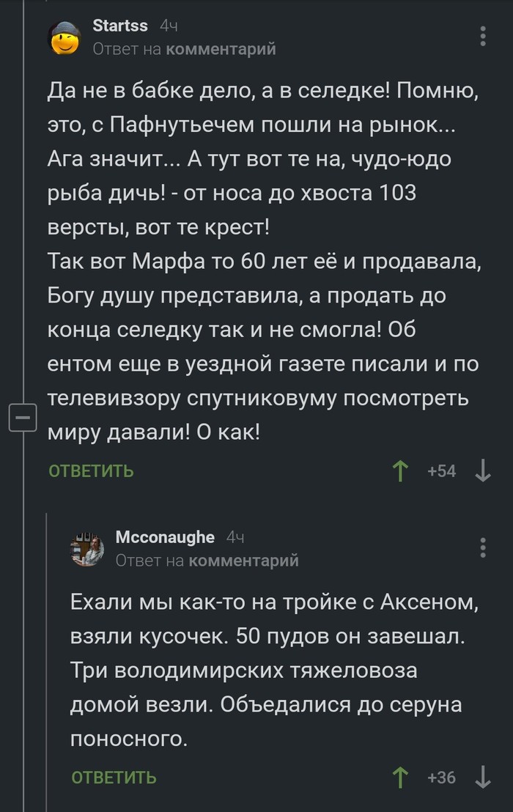Click the +36 rating counter
513x812 pixels.
tap(441, 778)
